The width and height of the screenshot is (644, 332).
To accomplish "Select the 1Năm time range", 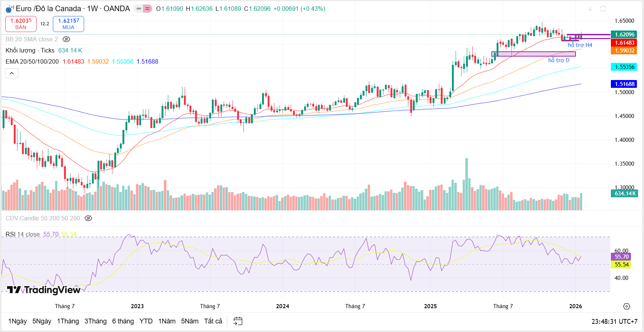I will click(x=167, y=321).
